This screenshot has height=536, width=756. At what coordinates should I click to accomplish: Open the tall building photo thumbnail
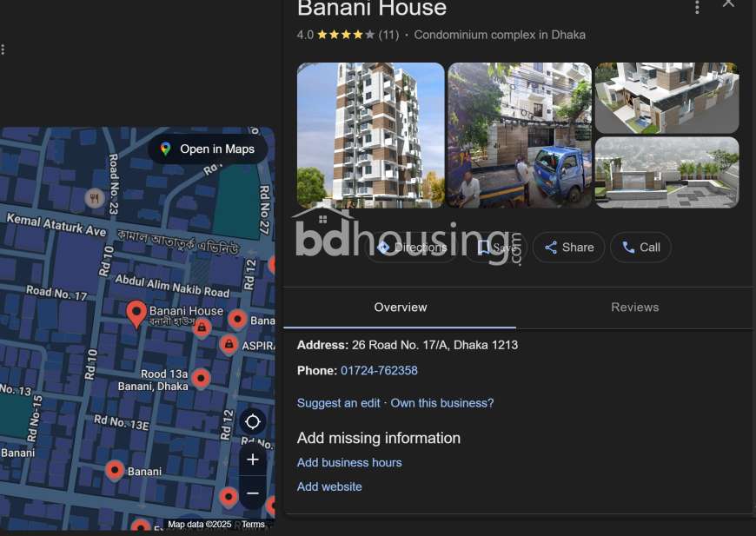pos(370,135)
